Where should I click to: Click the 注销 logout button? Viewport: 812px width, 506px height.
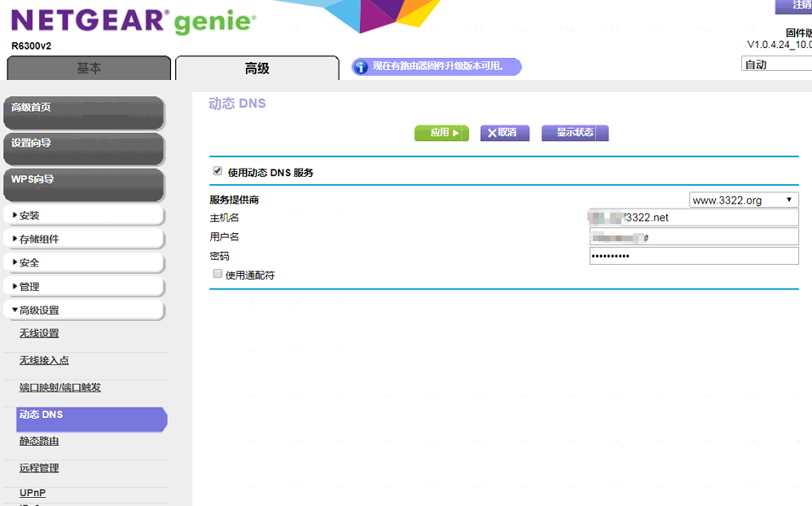click(794, 7)
